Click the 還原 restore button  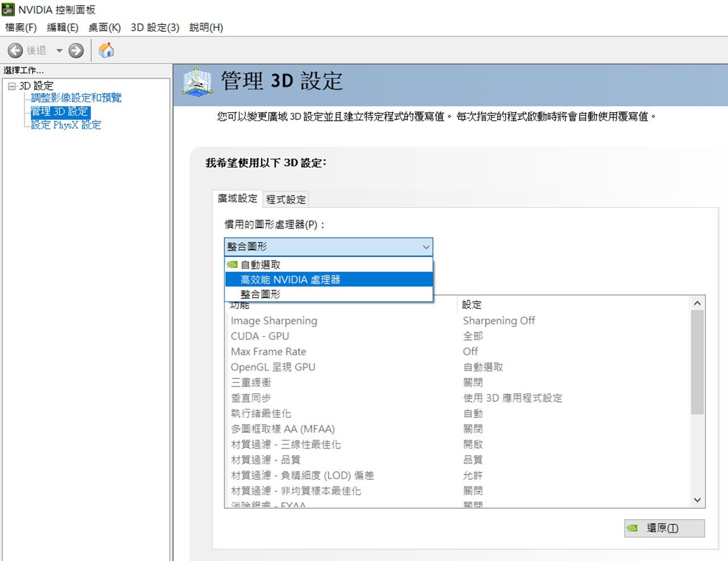pyautogui.click(x=664, y=528)
